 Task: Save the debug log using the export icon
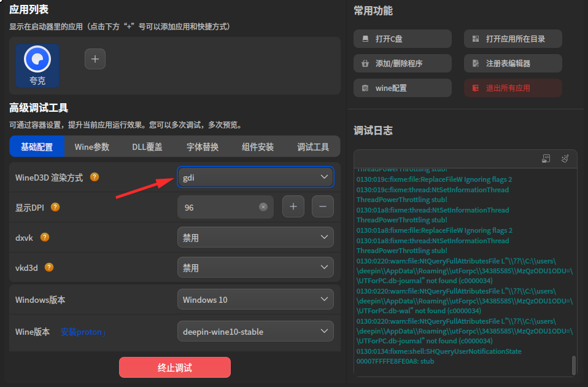point(546,158)
